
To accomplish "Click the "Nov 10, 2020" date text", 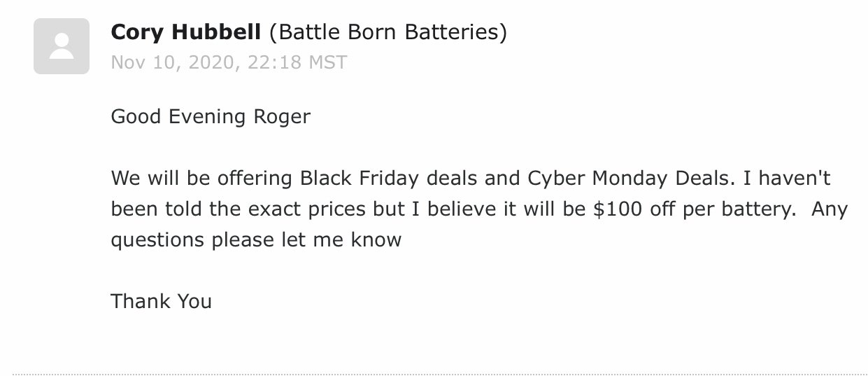I will [170, 62].
